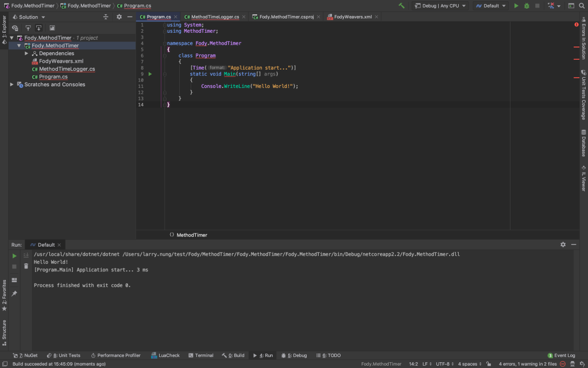Build the solution with the hammer icon
588x368 pixels.
coord(401,6)
